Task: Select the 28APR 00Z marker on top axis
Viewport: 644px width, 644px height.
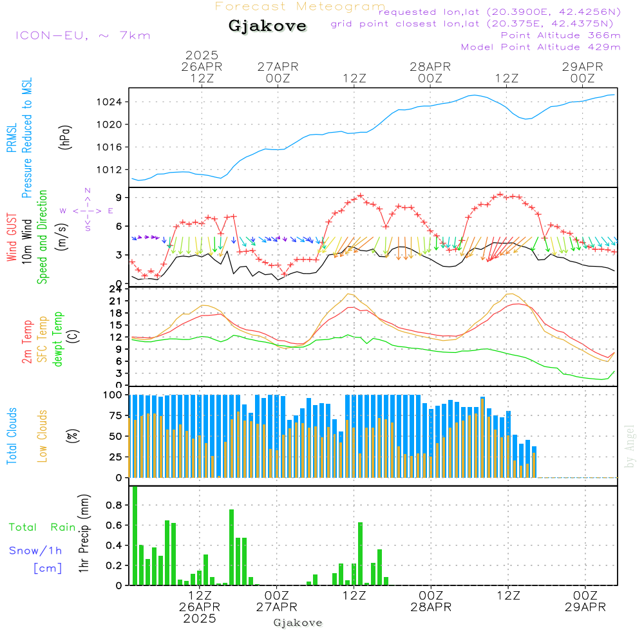Action: (430, 71)
